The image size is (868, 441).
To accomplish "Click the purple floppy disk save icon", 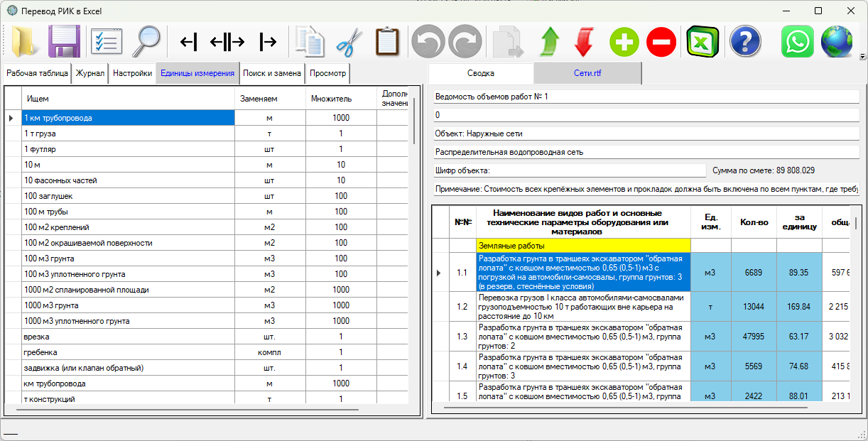I will tap(64, 42).
